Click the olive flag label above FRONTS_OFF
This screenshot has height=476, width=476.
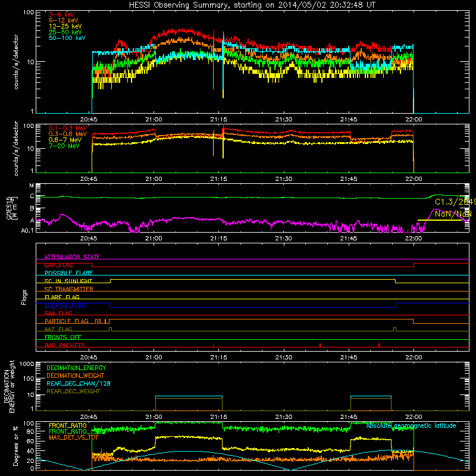coord(58,329)
